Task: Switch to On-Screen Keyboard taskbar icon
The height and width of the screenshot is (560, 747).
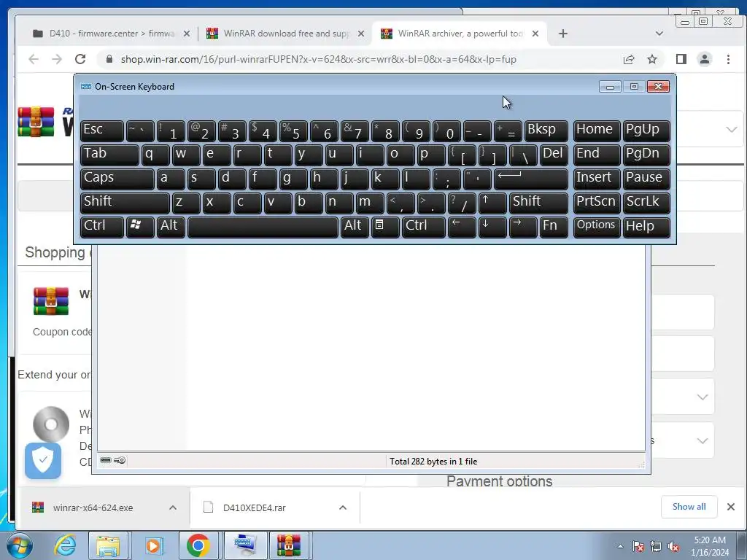Action: pyautogui.click(x=245, y=545)
